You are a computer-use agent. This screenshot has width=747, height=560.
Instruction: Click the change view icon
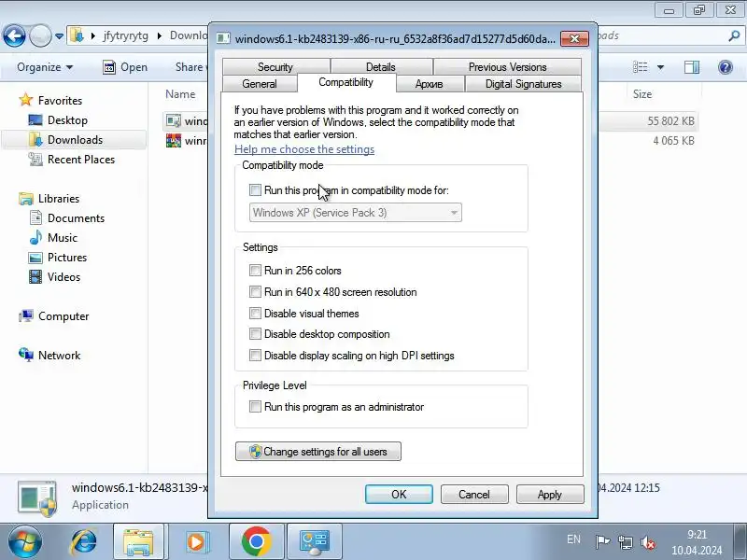[641, 67]
